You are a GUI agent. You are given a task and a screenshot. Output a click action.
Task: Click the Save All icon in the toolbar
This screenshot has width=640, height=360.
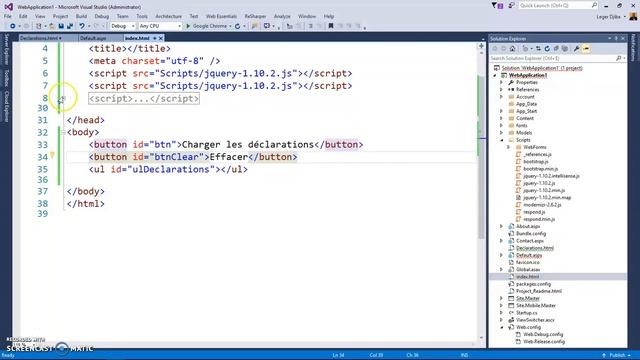[70, 26]
